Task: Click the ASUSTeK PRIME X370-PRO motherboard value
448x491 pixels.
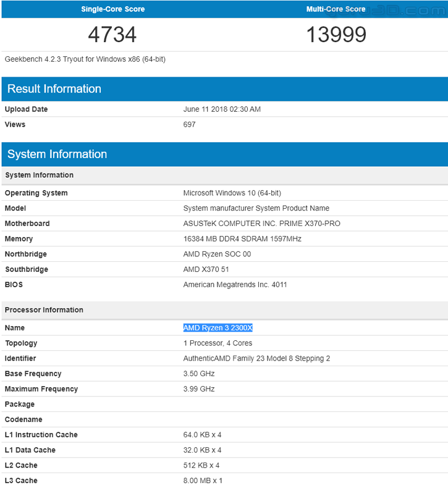Action: (x=261, y=224)
